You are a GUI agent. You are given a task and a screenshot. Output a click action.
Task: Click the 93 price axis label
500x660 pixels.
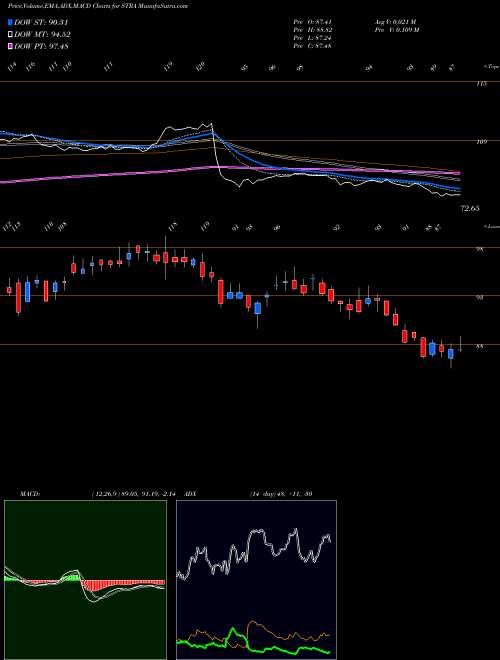coord(480,297)
